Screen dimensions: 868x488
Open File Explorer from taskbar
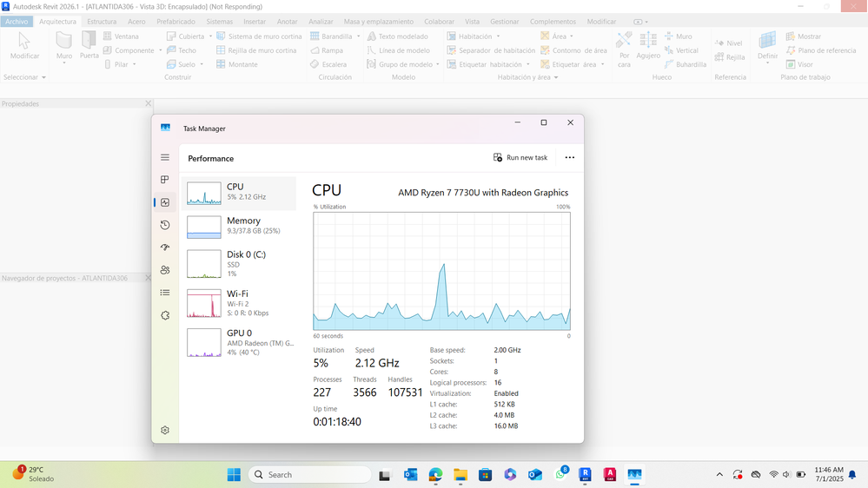coord(461,475)
